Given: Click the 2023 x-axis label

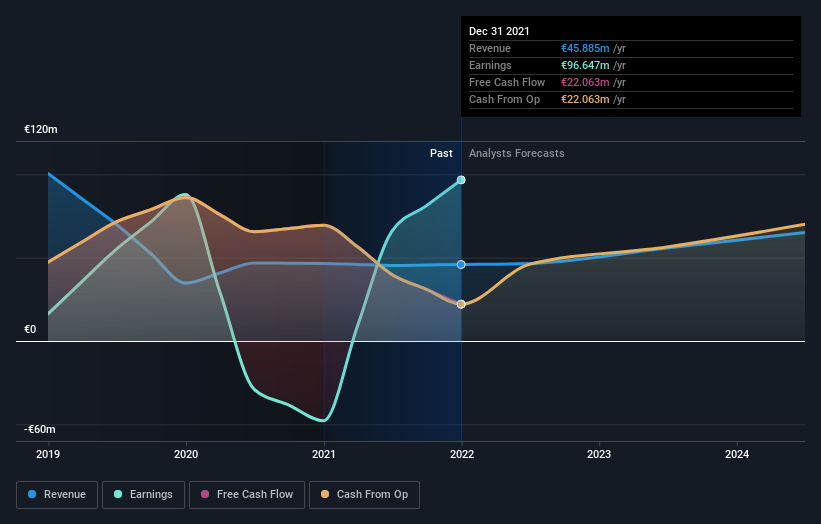Looking at the screenshot, I should (599, 454).
